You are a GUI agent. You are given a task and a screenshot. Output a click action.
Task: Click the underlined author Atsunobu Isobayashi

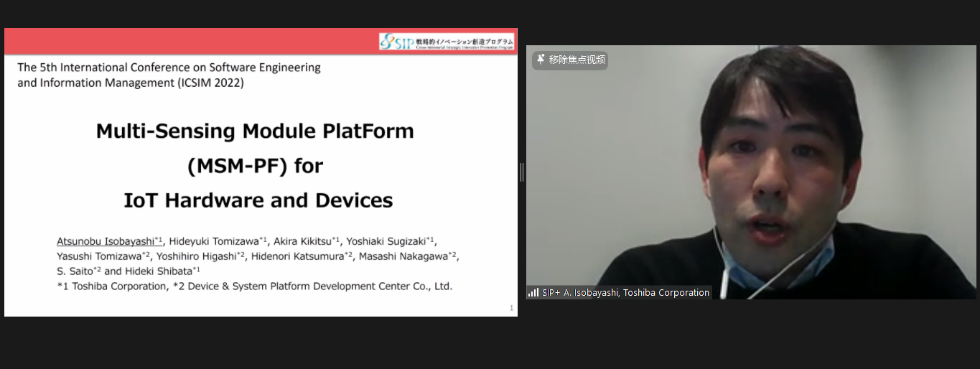click(110, 241)
